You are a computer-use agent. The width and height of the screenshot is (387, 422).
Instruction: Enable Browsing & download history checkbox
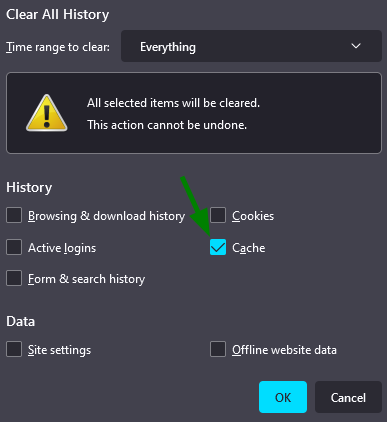pos(14,215)
